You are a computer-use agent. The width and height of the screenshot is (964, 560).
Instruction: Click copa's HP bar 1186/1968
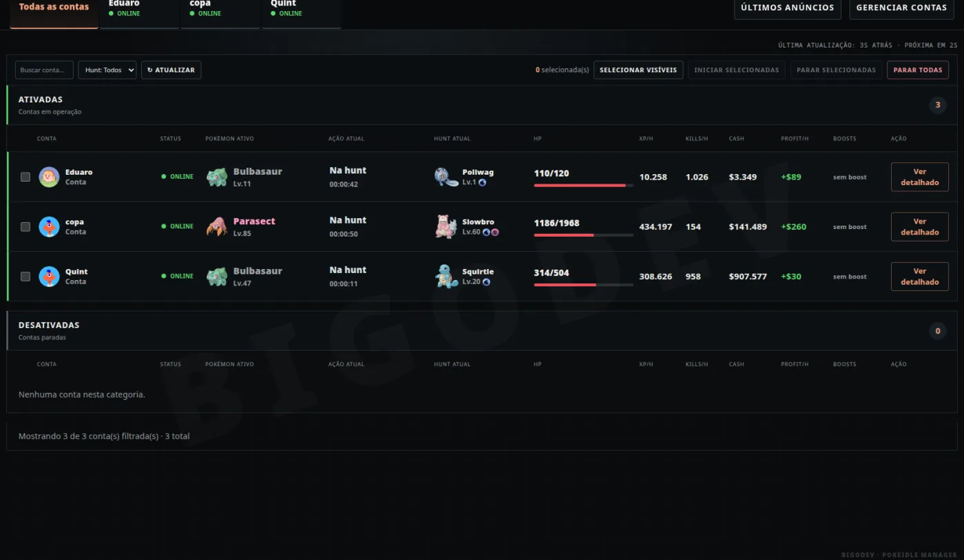click(x=583, y=235)
